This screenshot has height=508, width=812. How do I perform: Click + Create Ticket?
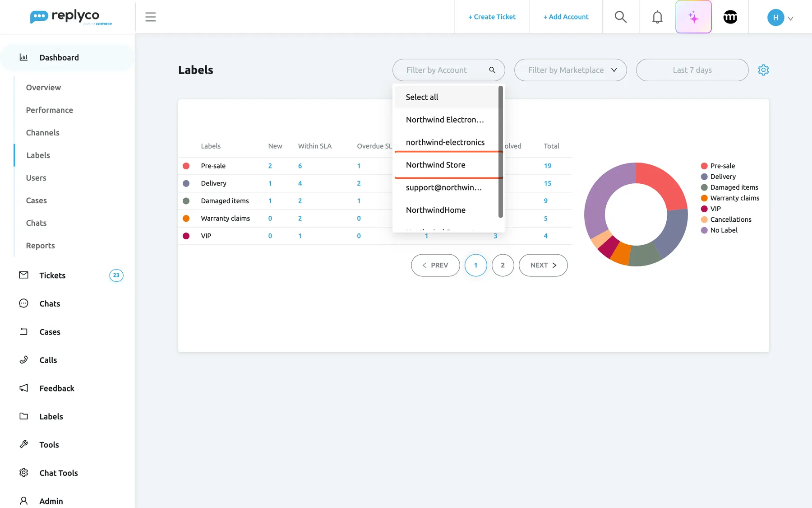pos(492,17)
